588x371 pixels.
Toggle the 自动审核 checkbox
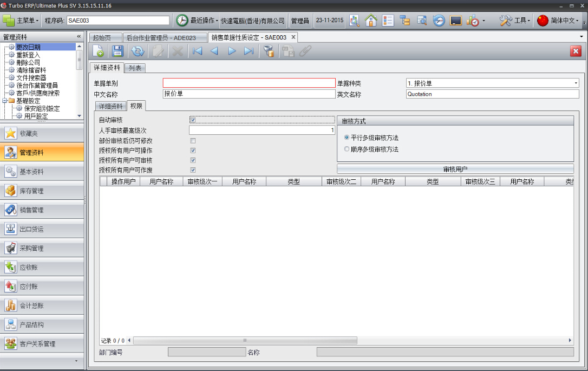[x=193, y=120]
